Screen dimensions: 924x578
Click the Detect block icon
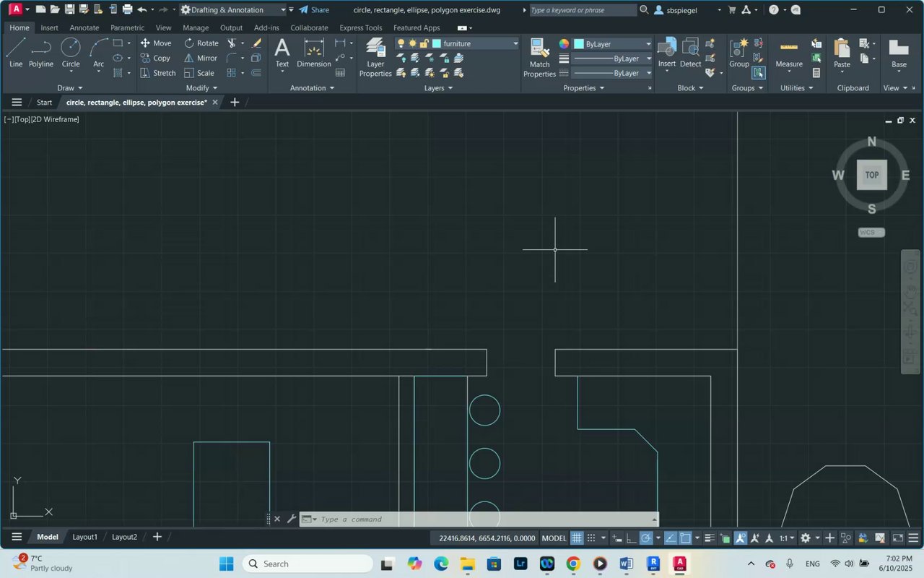[690, 53]
